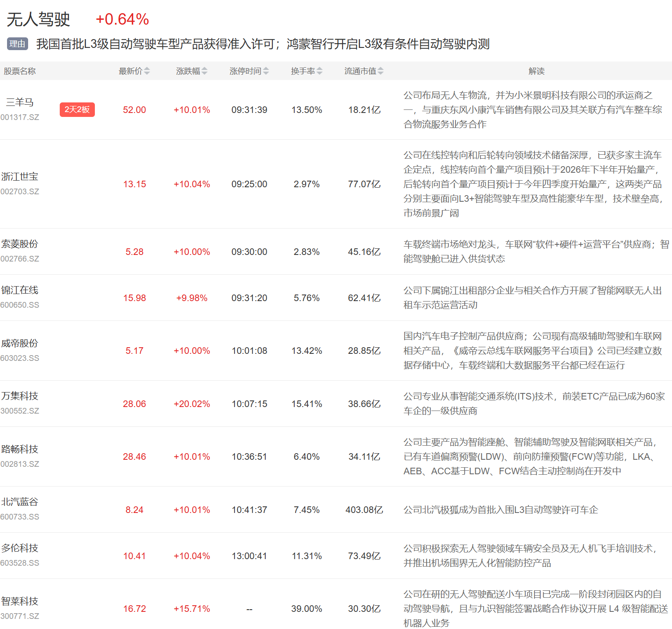Open the 万集科技 stock row
672x629 pixels.
coord(20,396)
